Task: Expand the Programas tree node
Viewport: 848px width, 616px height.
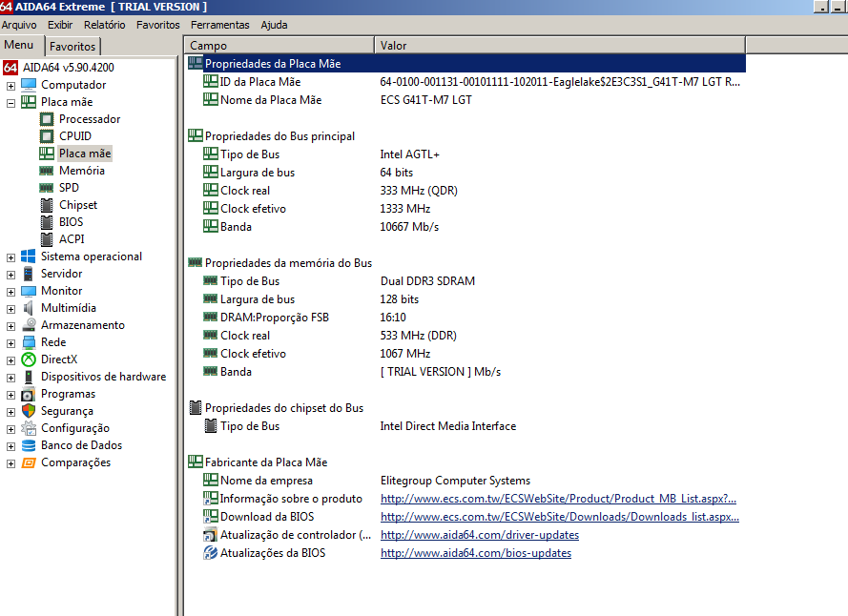Action: tap(10, 395)
